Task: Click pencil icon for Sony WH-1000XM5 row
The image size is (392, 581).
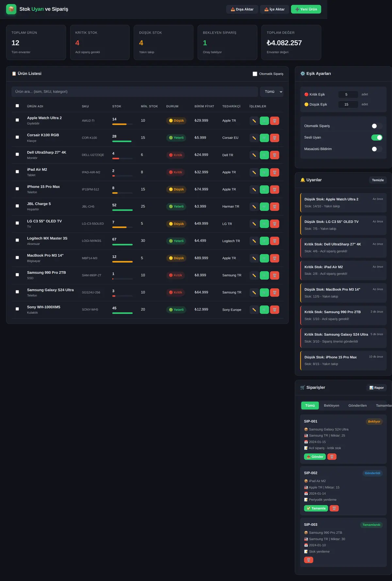Action: 254,310
